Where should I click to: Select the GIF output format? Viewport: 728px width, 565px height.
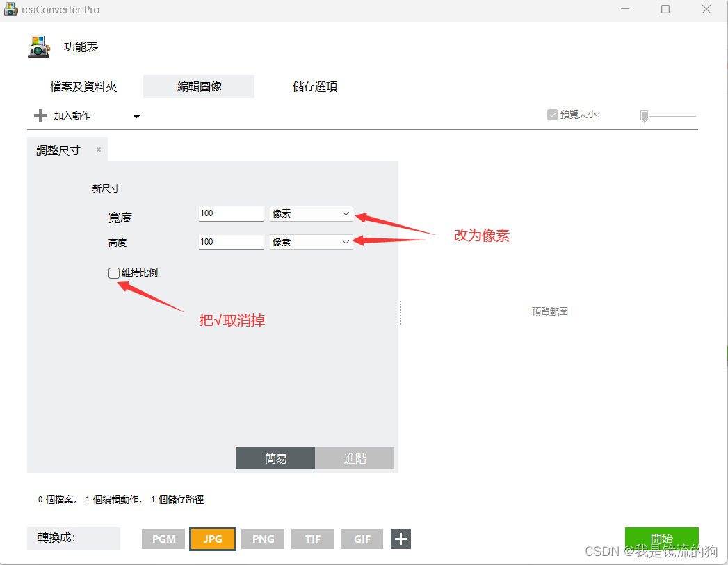click(x=362, y=539)
